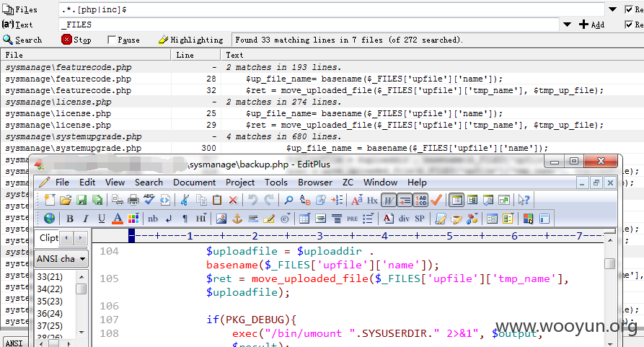
Task: Toggle line numbers button
Action: (420, 200)
